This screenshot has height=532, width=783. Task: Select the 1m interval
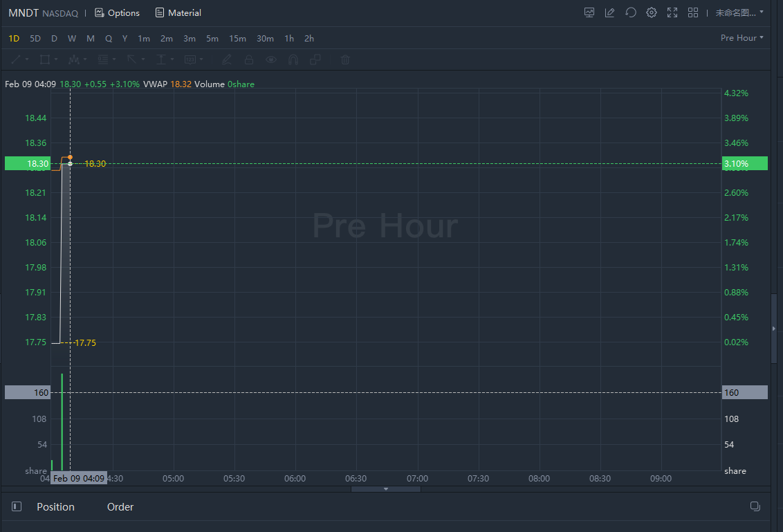pyautogui.click(x=144, y=39)
